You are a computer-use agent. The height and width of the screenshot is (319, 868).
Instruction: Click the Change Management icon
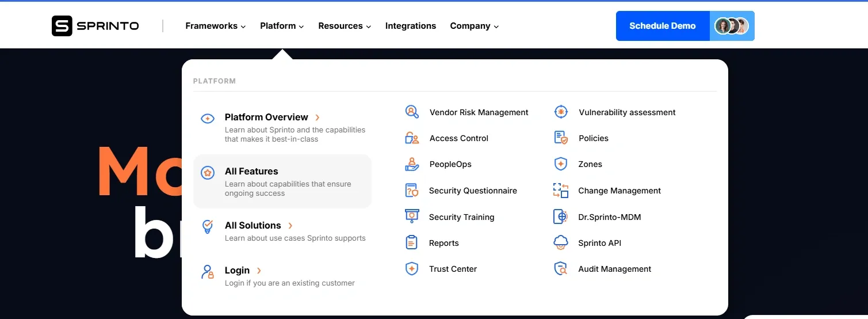click(x=561, y=191)
